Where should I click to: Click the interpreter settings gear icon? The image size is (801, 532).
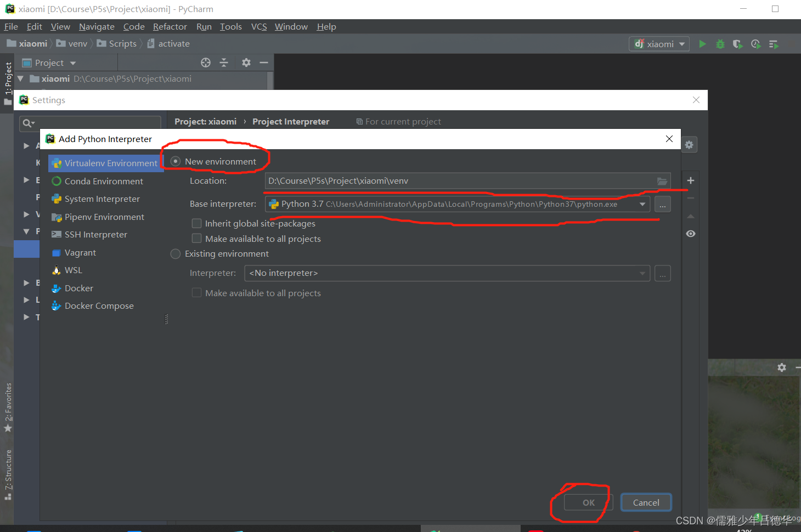pyautogui.click(x=689, y=145)
